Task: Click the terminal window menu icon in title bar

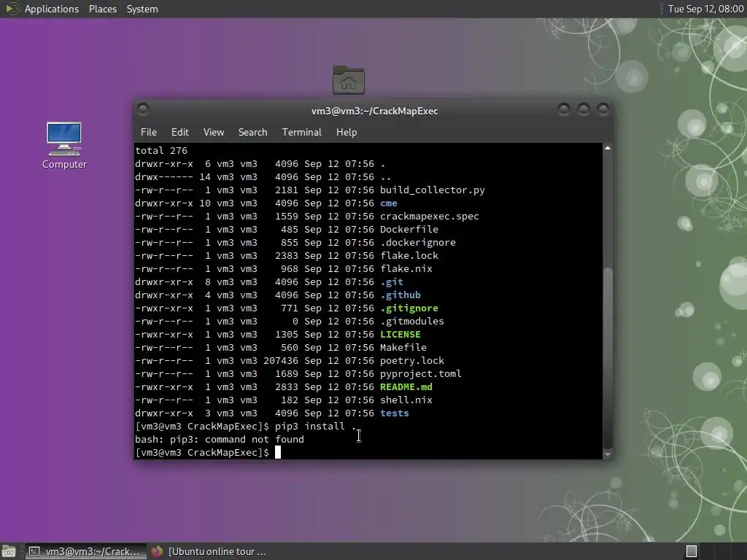Action: click(x=143, y=109)
